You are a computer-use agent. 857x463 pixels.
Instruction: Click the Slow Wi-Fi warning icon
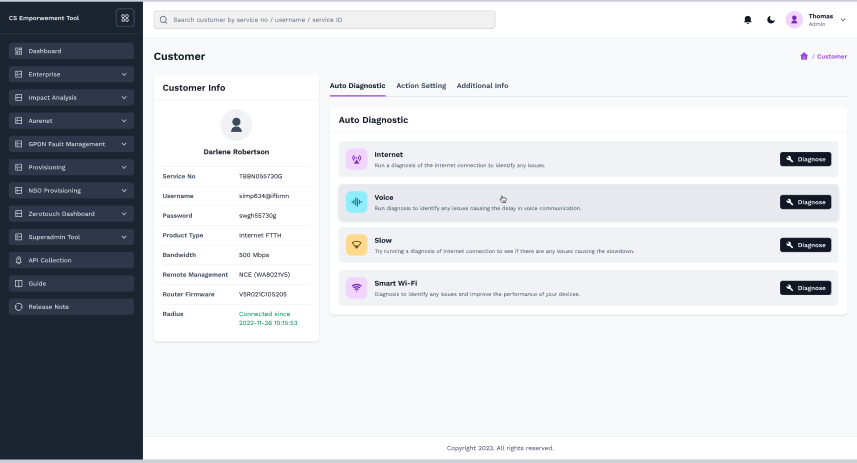(x=356, y=245)
